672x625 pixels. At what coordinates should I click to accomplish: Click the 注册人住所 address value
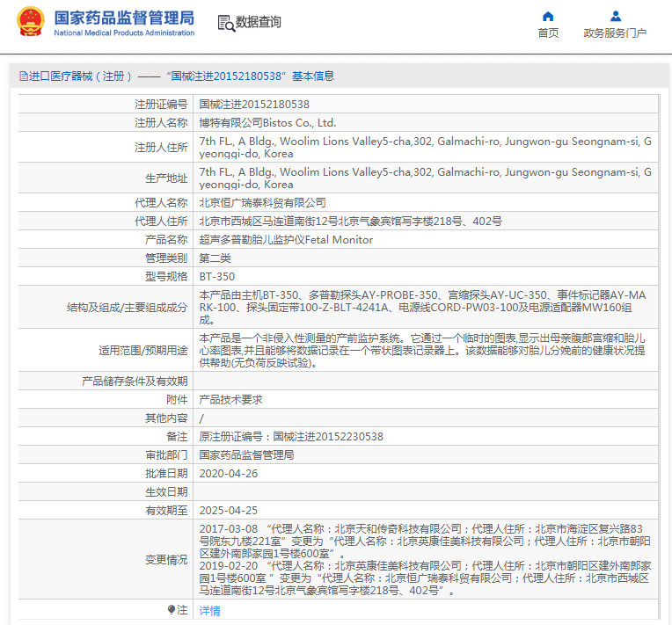(425, 147)
